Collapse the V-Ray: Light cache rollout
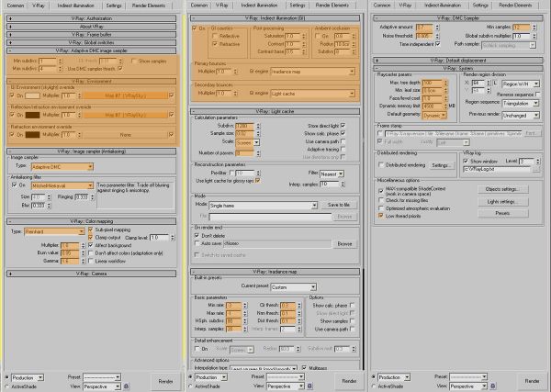The width and height of the screenshot is (551, 392). 275,111
